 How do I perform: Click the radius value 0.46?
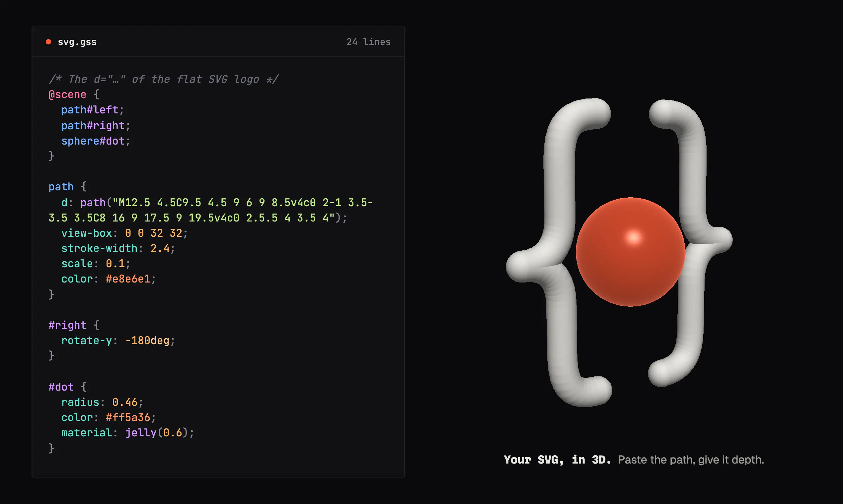(125, 402)
